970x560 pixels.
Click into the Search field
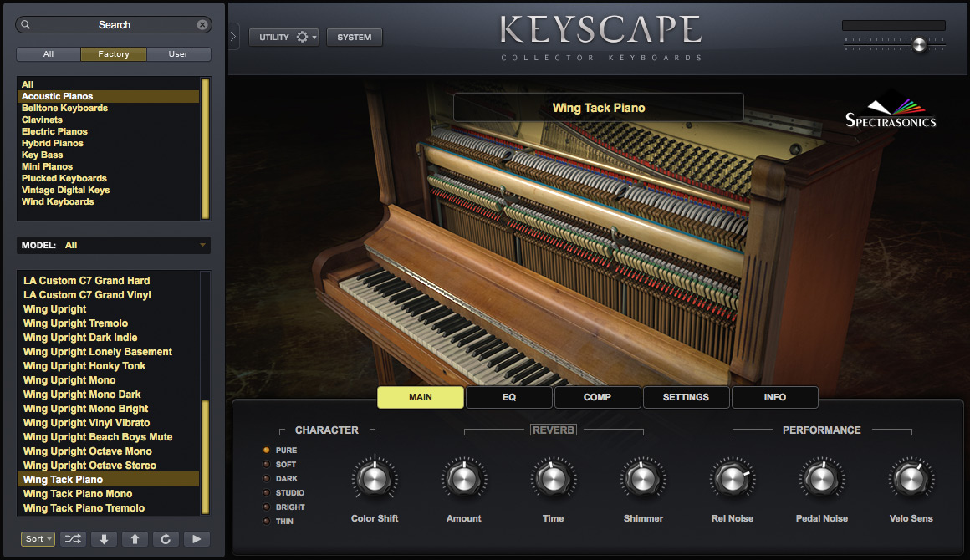[114, 25]
